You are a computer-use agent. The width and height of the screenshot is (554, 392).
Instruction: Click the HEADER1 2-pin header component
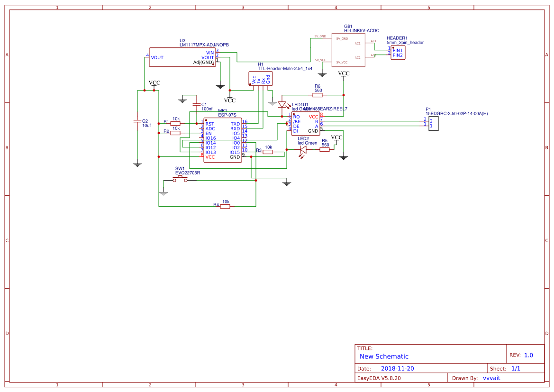point(398,52)
